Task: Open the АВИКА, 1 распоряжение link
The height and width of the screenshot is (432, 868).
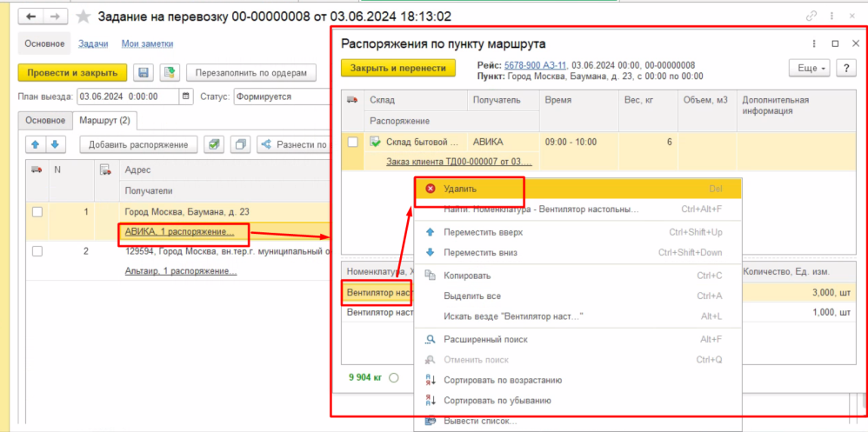Action: [179, 232]
